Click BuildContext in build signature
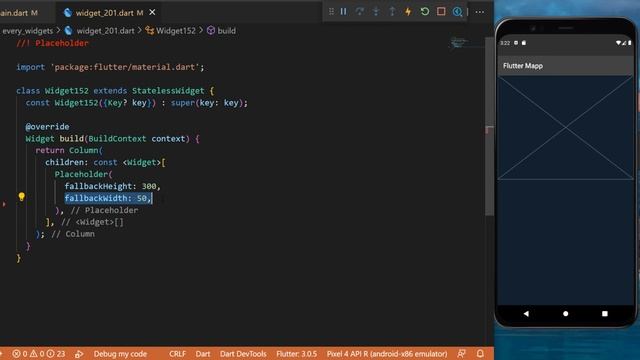Image resolution: width=640 pixels, height=360 pixels. coord(117,139)
